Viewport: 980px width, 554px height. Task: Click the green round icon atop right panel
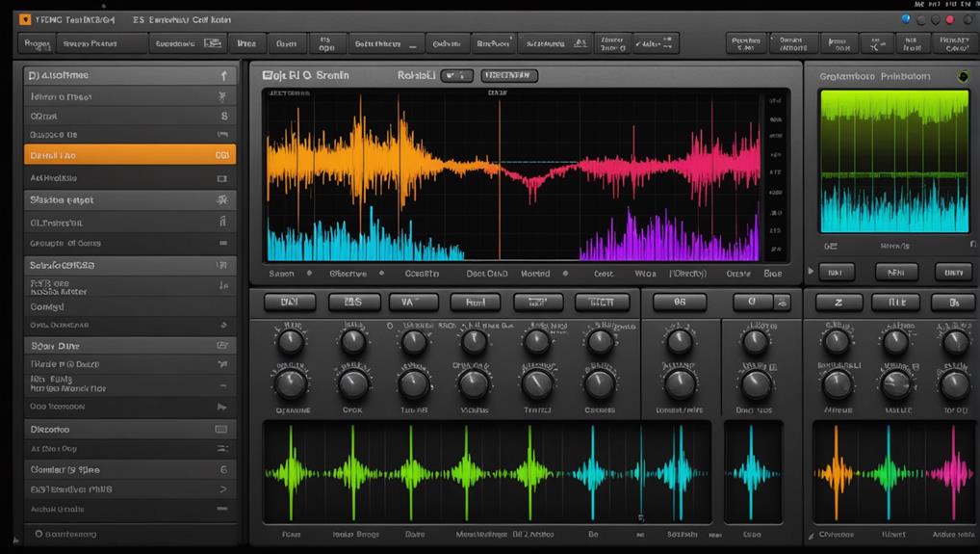[963, 76]
